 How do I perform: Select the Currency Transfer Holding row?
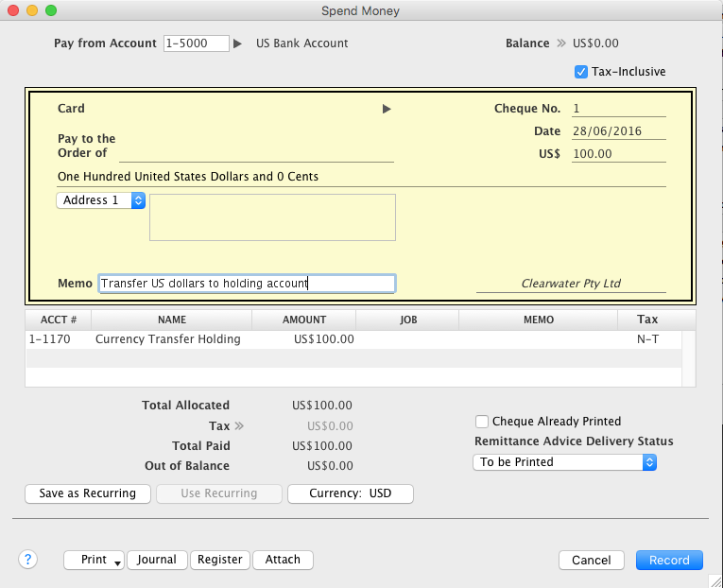(x=167, y=339)
